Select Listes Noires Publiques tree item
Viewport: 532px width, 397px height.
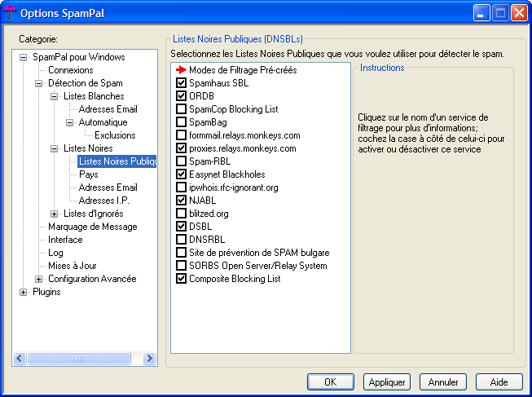(117, 161)
